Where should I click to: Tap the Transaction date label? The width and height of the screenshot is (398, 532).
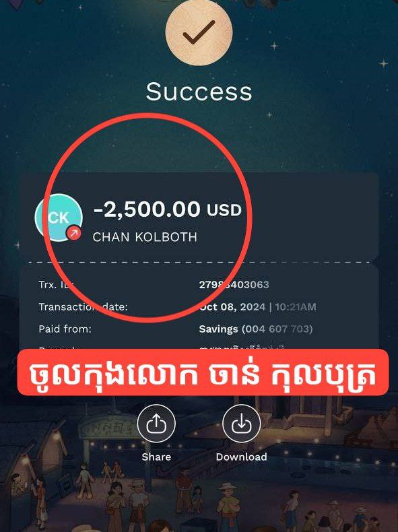tap(83, 306)
